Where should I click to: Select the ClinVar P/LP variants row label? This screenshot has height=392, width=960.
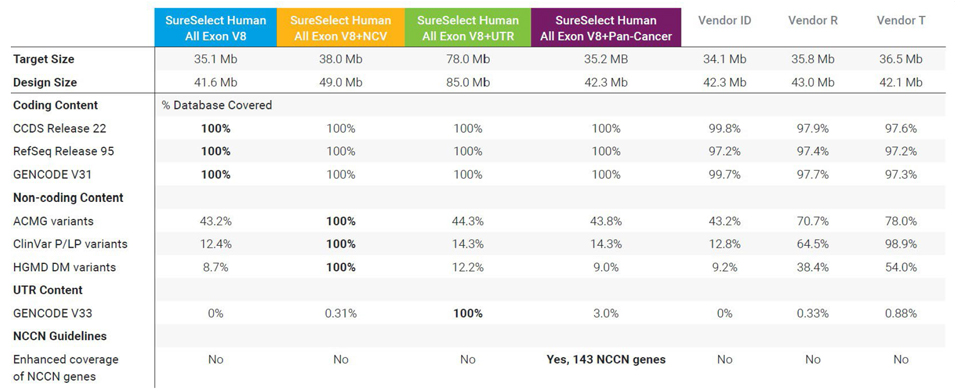tap(70, 244)
